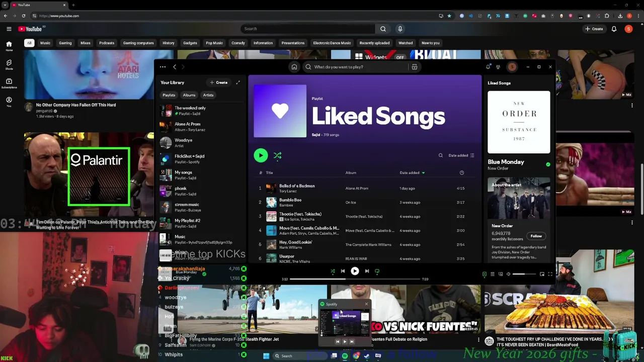Toggle liked checkmark for Blue Monday
The height and width of the screenshot is (362, 644).
(548, 164)
